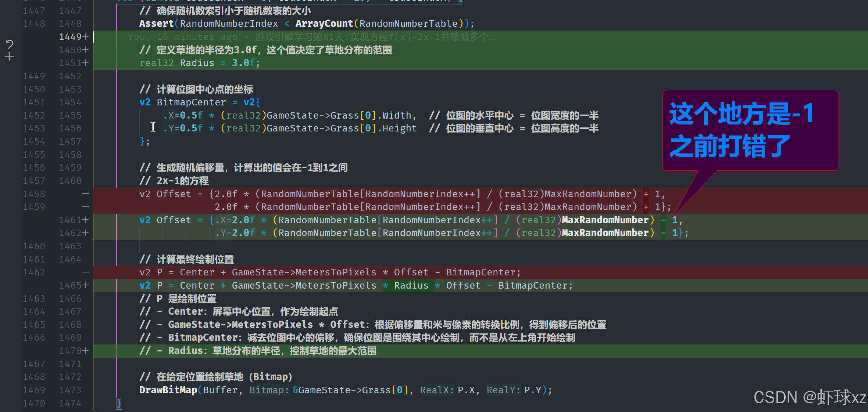Click the DrawBitMap function call

tap(168, 390)
